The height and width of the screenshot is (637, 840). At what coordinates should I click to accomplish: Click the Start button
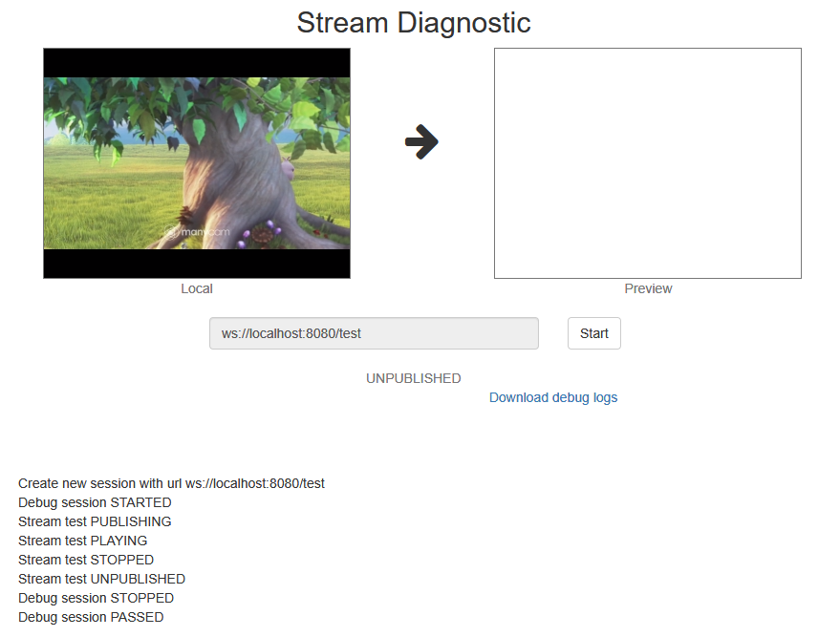pos(593,333)
